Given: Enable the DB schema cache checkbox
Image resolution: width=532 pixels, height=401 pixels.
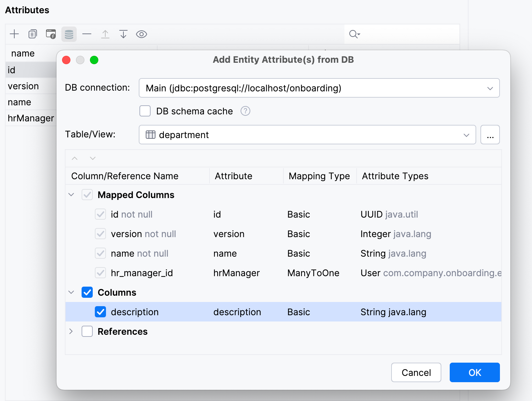Looking at the screenshot, I should [145, 111].
